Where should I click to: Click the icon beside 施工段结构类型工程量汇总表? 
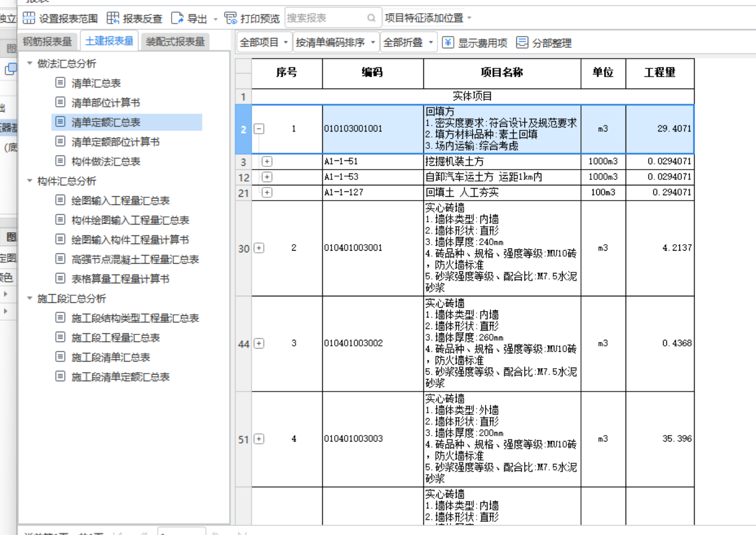(60, 318)
